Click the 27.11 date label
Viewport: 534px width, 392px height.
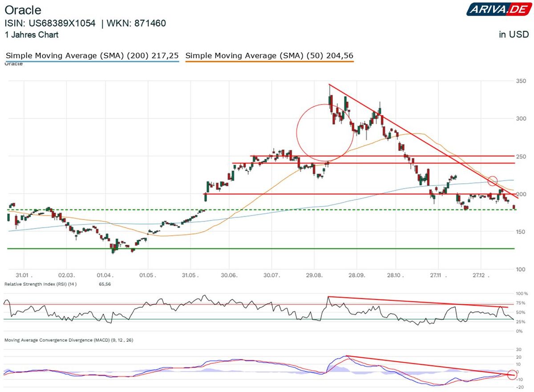coord(437,275)
